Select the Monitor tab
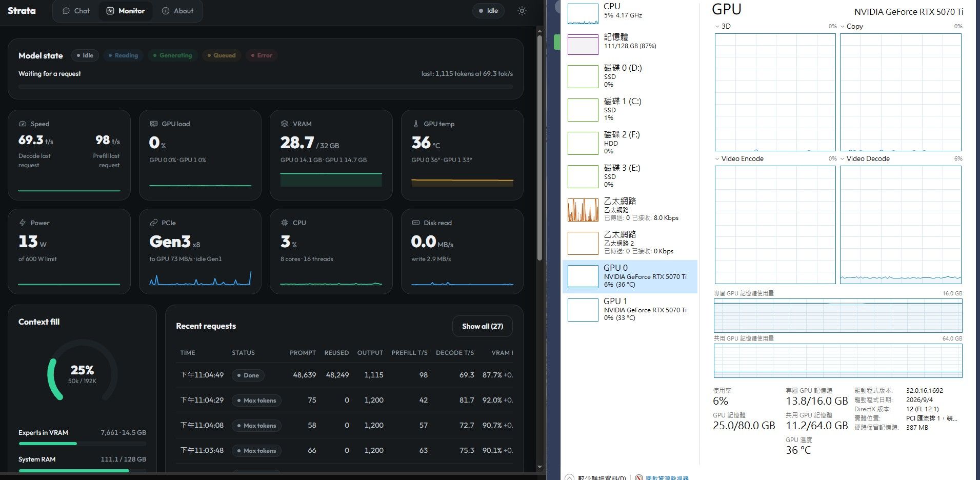 point(125,11)
